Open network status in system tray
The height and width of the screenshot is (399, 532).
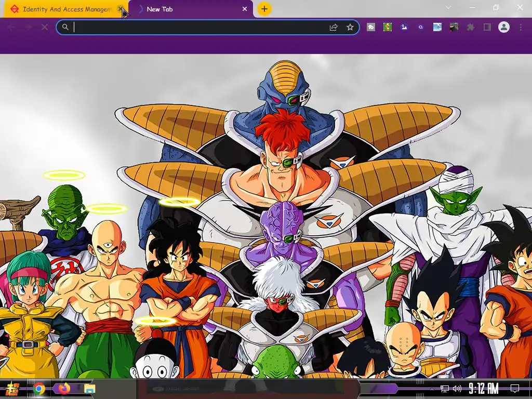coord(444,389)
